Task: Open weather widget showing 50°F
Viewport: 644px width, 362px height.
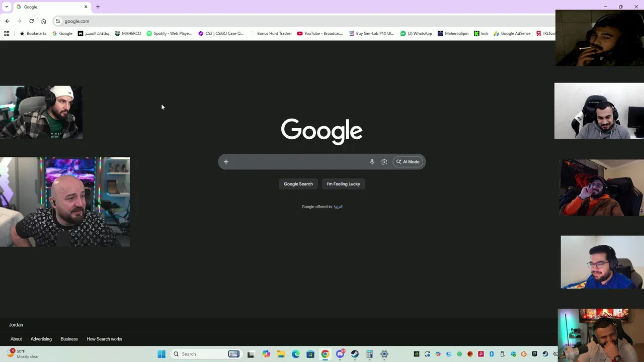Action: 23,354
